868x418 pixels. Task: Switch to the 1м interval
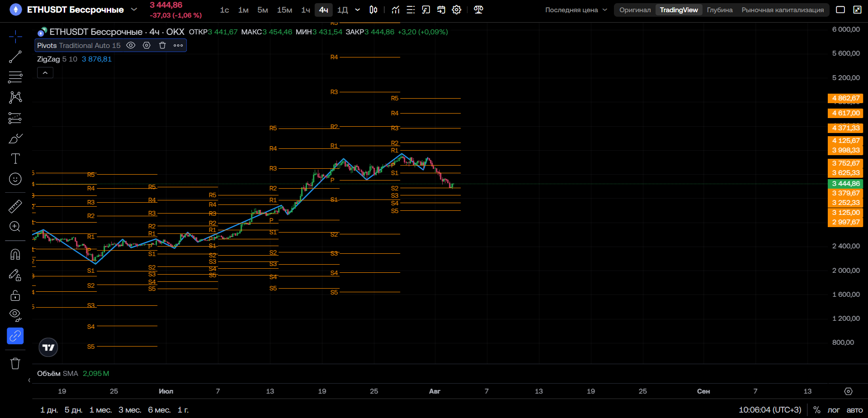click(x=243, y=10)
